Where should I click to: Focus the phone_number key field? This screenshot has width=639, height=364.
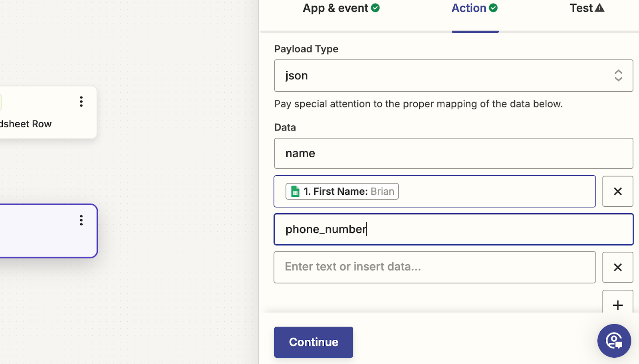(453, 229)
